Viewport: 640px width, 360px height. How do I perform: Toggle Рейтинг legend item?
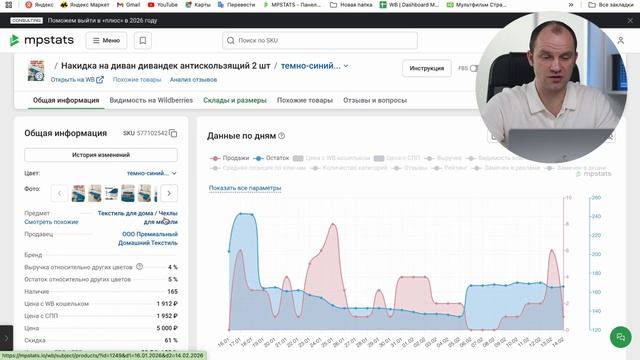click(449, 168)
